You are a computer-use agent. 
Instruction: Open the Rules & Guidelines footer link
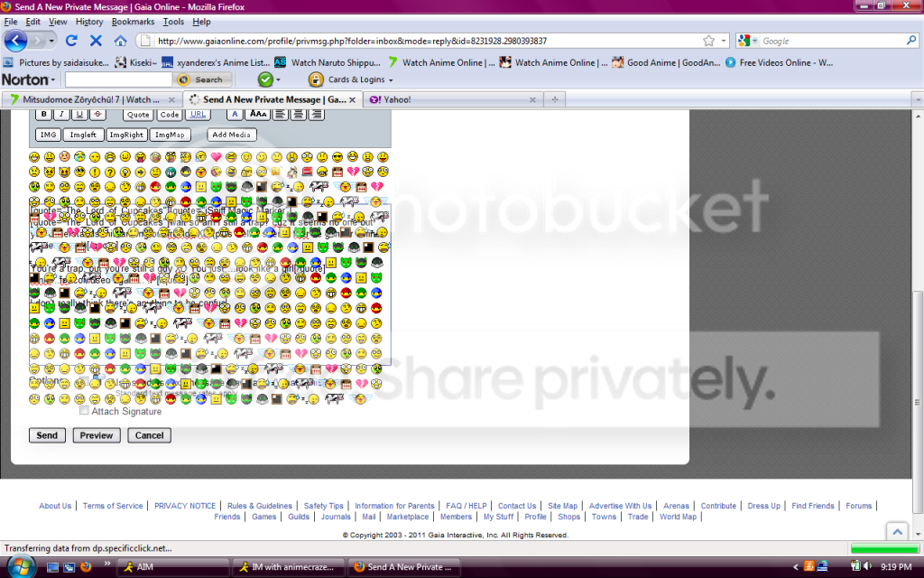point(259,506)
